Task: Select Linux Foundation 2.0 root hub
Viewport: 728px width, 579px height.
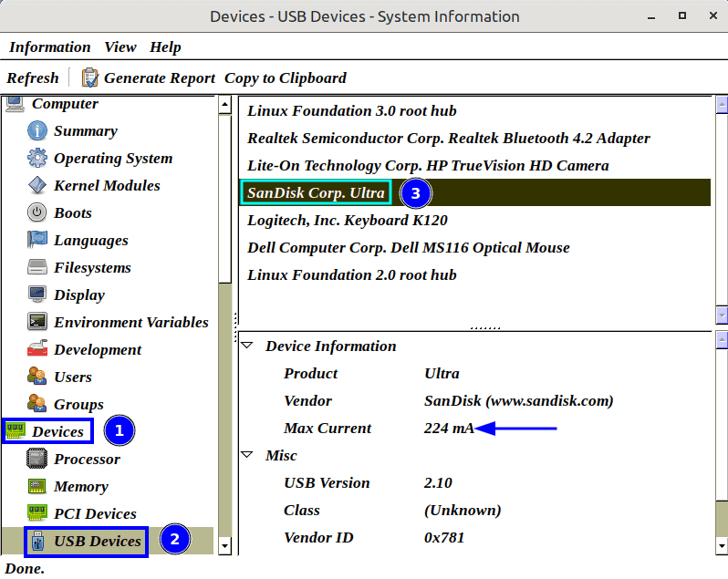Action: pyautogui.click(x=474, y=274)
